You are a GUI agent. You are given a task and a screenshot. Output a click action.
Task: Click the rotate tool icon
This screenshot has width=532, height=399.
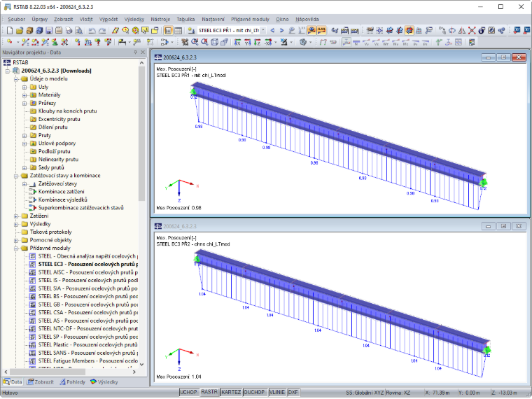pyautogui.click(x=452, y=31)
